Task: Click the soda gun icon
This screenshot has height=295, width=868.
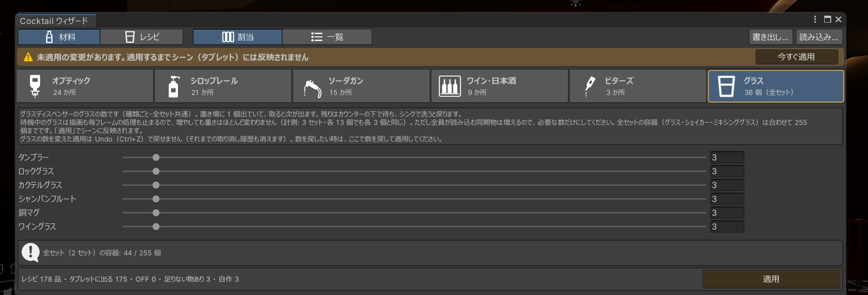Action: click(312, 88)
